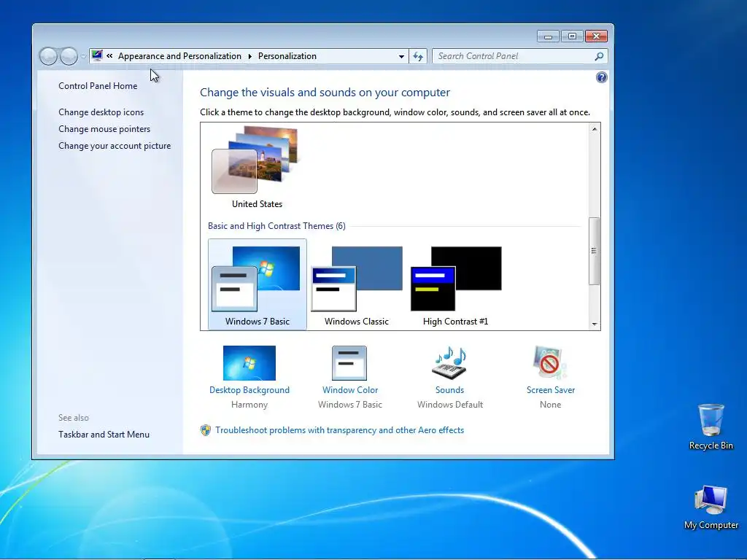Click the Desktop Background text link
Image resolution: width=747 pixels, height=560 pixels.
249,390
